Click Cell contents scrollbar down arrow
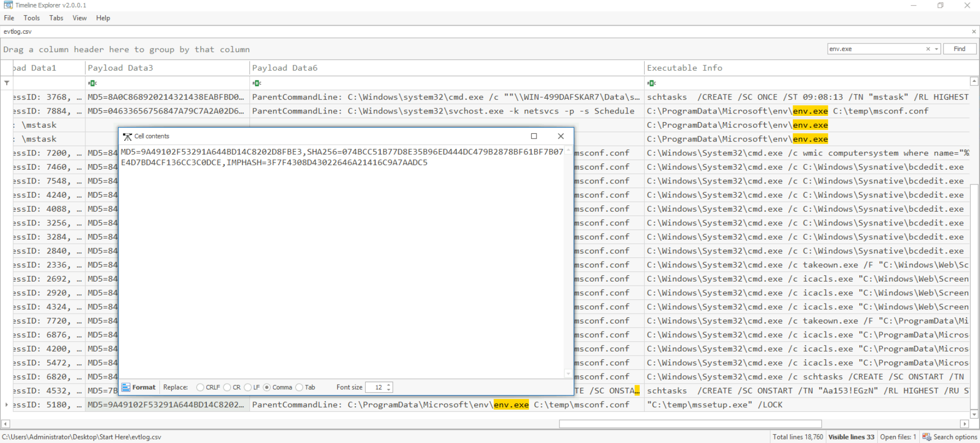 click(568, 374)
